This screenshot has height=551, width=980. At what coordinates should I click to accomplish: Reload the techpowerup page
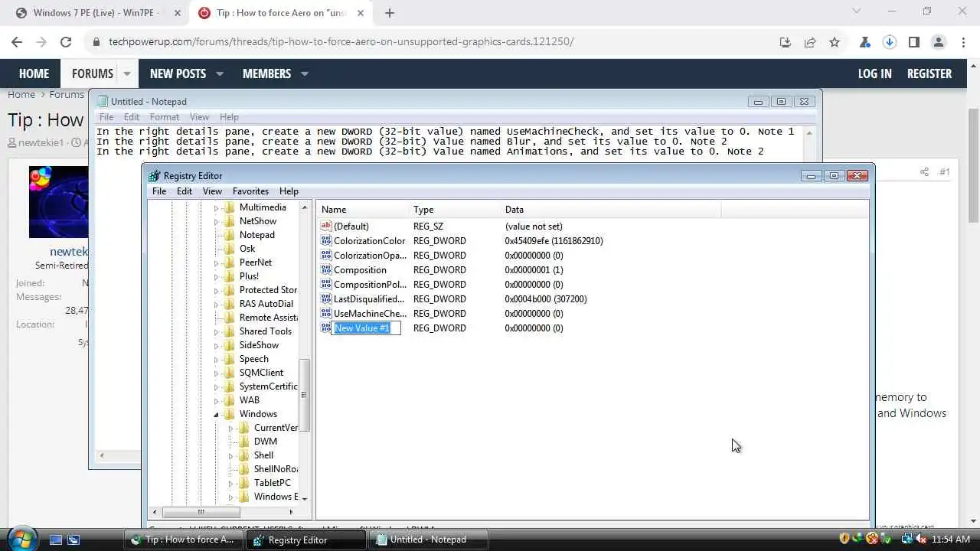(66, 42)
